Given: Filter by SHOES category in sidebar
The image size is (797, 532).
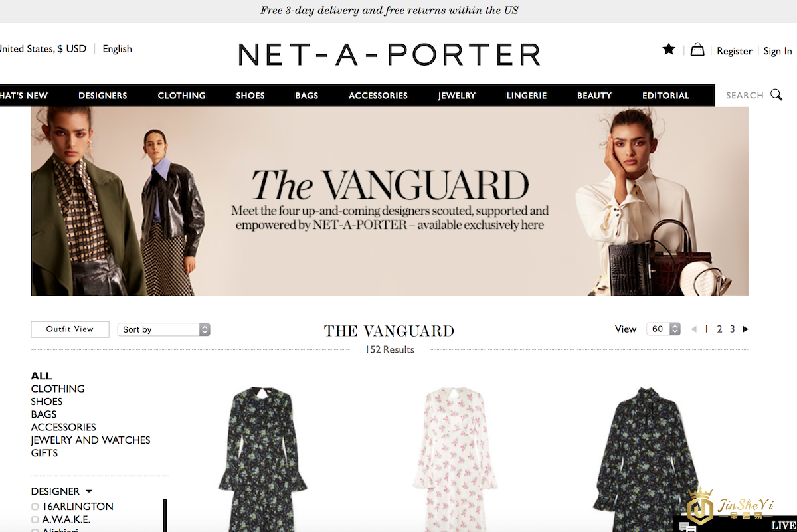Looking at the screenshot, I should tap(46, 402).
